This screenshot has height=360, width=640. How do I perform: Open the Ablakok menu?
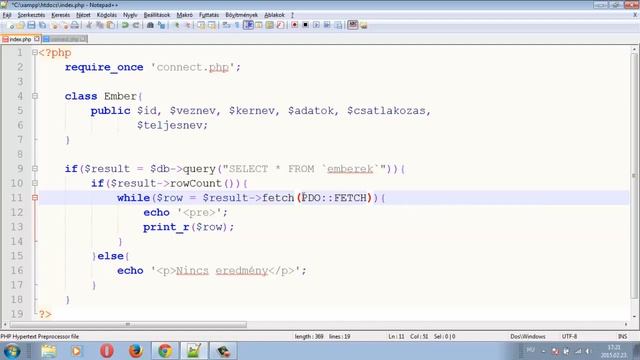click(x=274, y=15)
